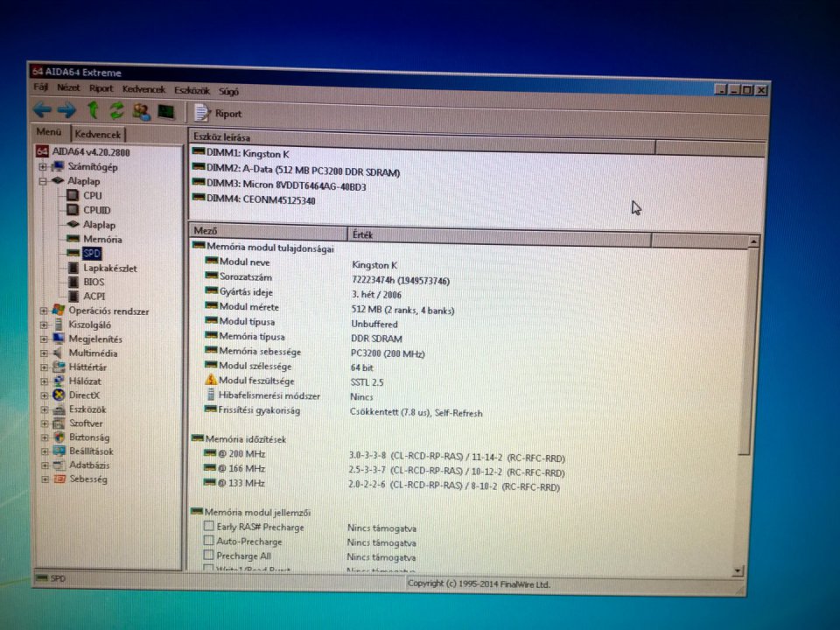Viewport: 840px width, 630px height.
Task: Switch to the Menü tab
Action: point(49,132)
